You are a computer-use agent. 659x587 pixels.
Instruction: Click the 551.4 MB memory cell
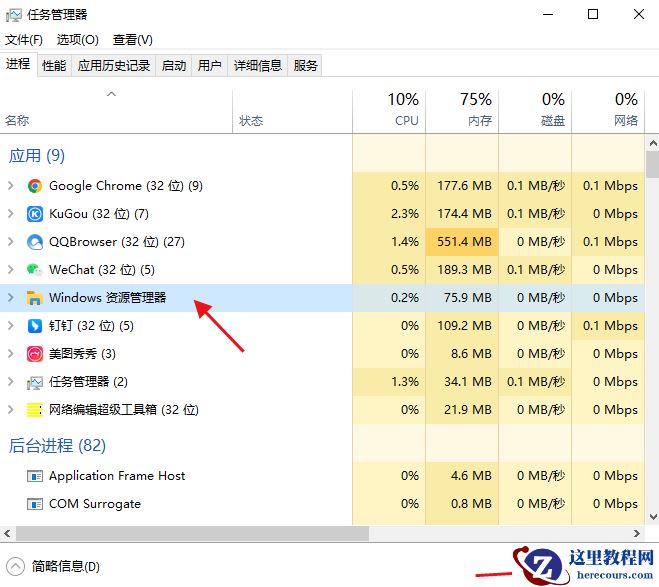pyautogui.click(x=464, y=242)
